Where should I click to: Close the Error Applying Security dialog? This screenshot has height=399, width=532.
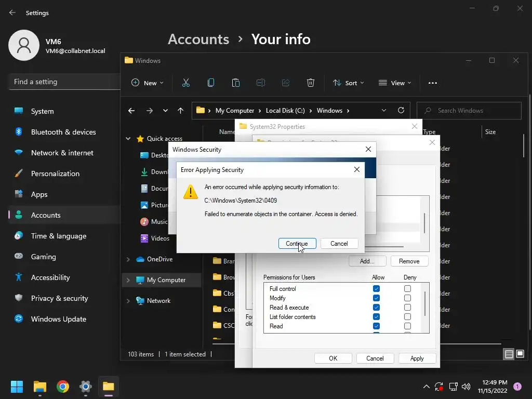[356, 169]
